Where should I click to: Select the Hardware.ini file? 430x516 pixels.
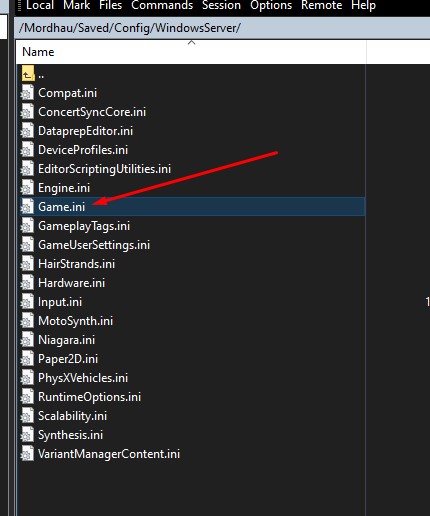[x=193, y=283]
